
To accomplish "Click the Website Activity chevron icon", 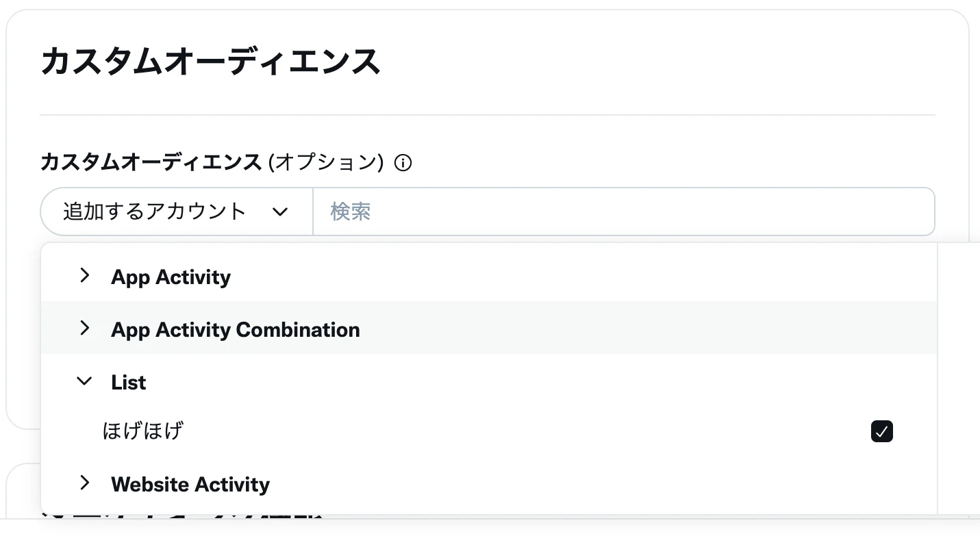I will click(84, 483).
